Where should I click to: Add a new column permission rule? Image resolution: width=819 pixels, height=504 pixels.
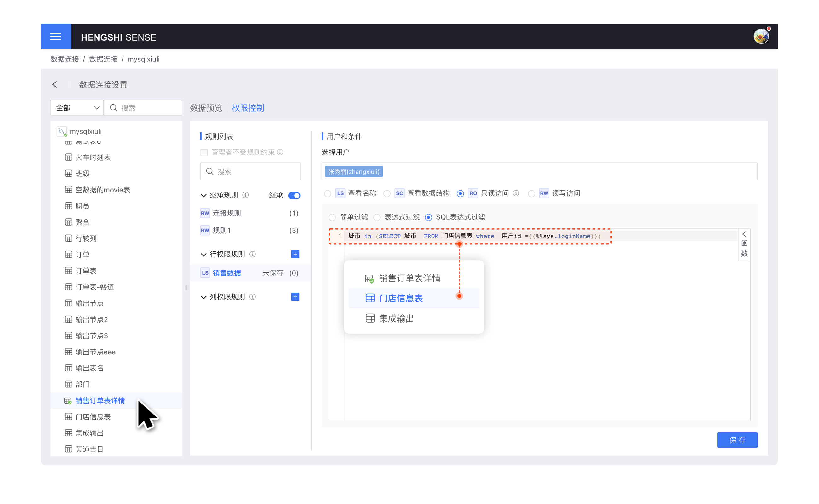coord(295,297)
